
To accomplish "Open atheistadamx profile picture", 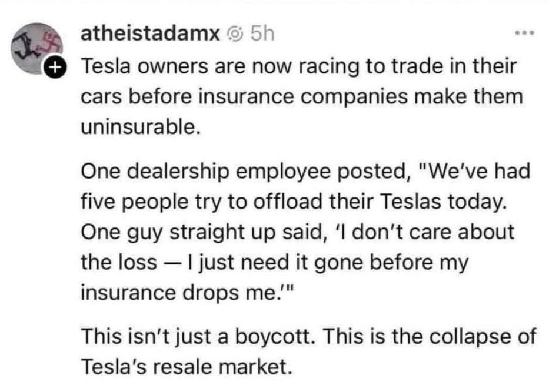I will (37, 49).
